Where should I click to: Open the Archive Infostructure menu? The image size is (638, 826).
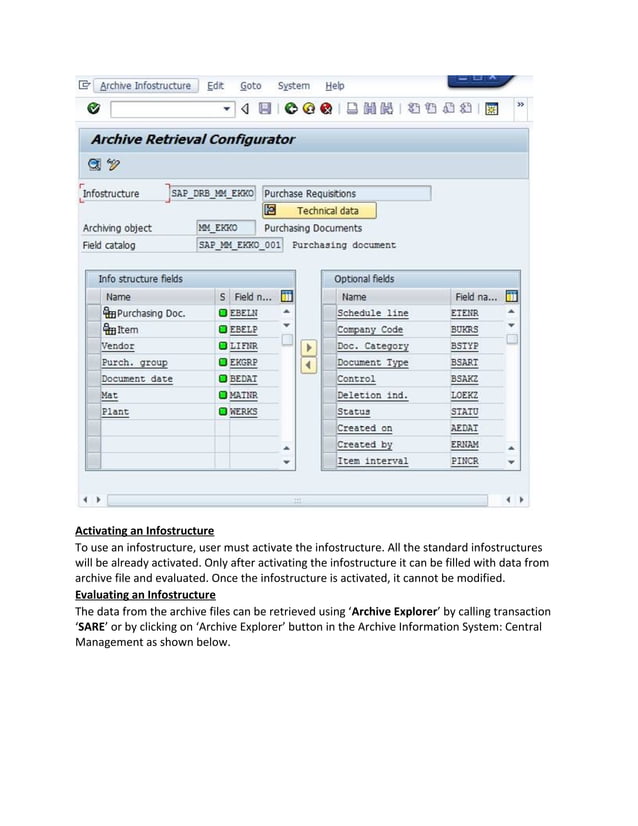click(x=145, y=85)
